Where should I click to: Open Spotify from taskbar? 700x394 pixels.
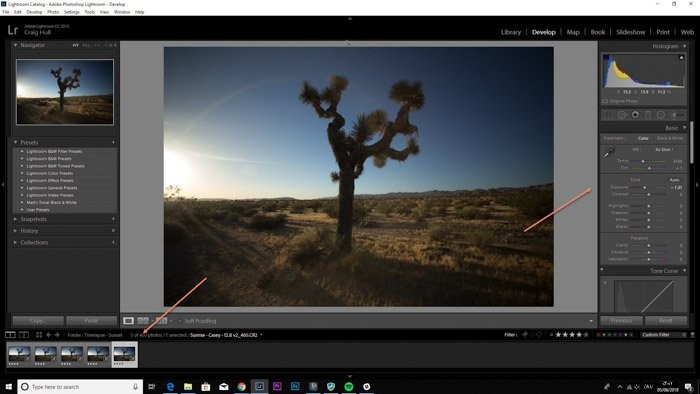(349, 386)
